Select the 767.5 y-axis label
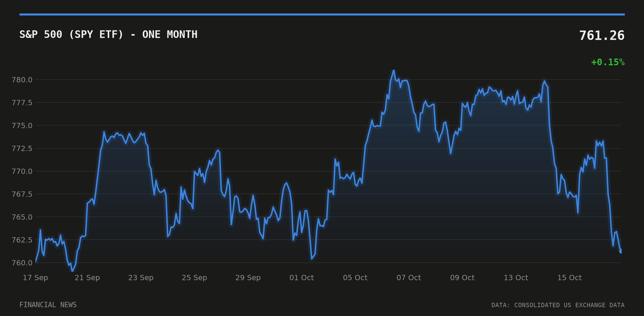The width and height of the screenshot is (644, 316). point(22,194)
